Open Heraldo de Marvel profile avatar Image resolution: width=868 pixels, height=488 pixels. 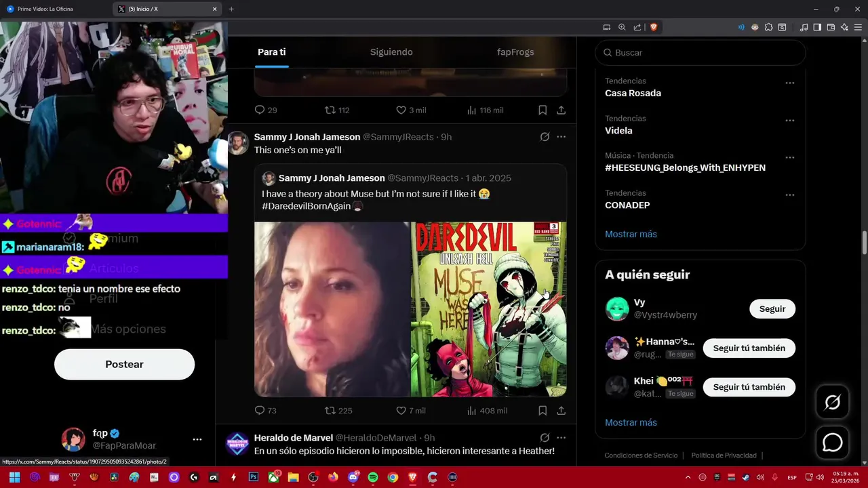point(237,443)
